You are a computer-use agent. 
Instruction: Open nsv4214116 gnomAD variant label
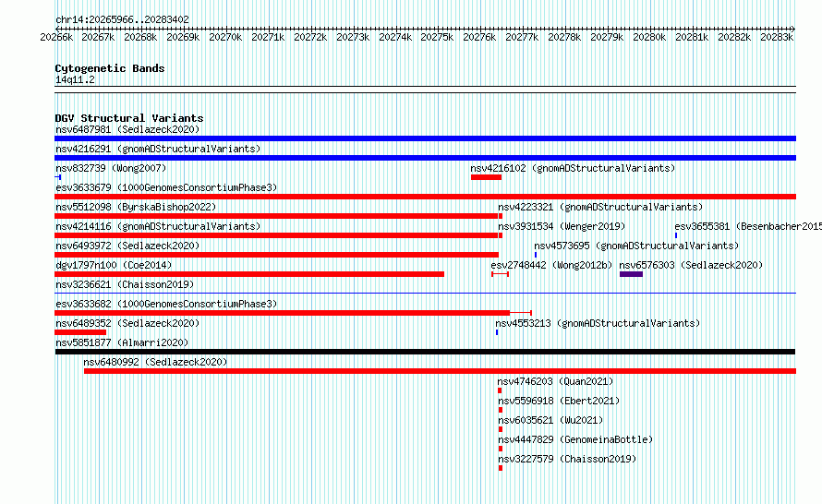click(158, 226)
